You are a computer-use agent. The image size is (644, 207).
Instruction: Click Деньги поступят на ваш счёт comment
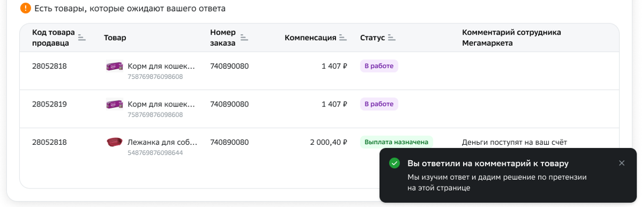514,142
